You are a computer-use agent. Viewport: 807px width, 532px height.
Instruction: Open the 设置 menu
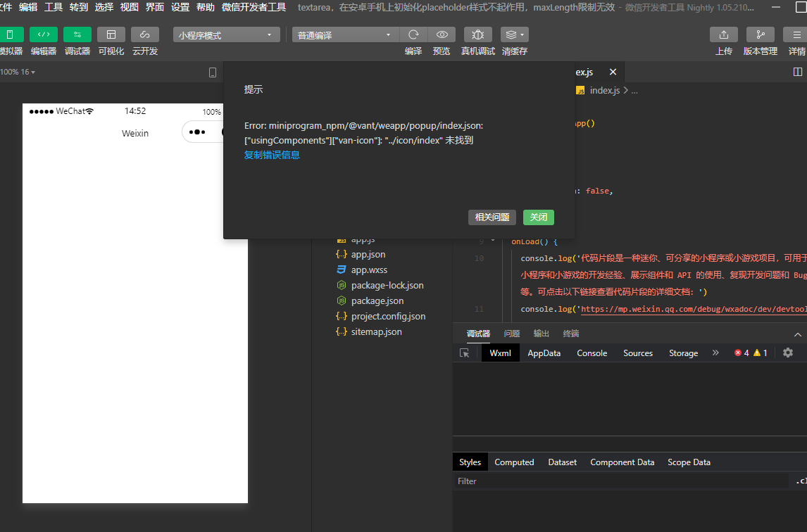[x=180, y=7]
